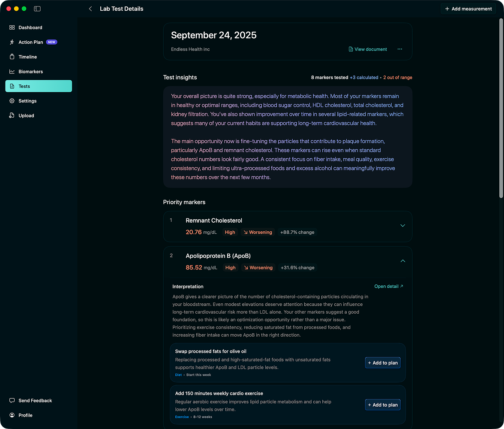
Task: Click the NEW badge beside Action Plan
Action: (51, 42)
